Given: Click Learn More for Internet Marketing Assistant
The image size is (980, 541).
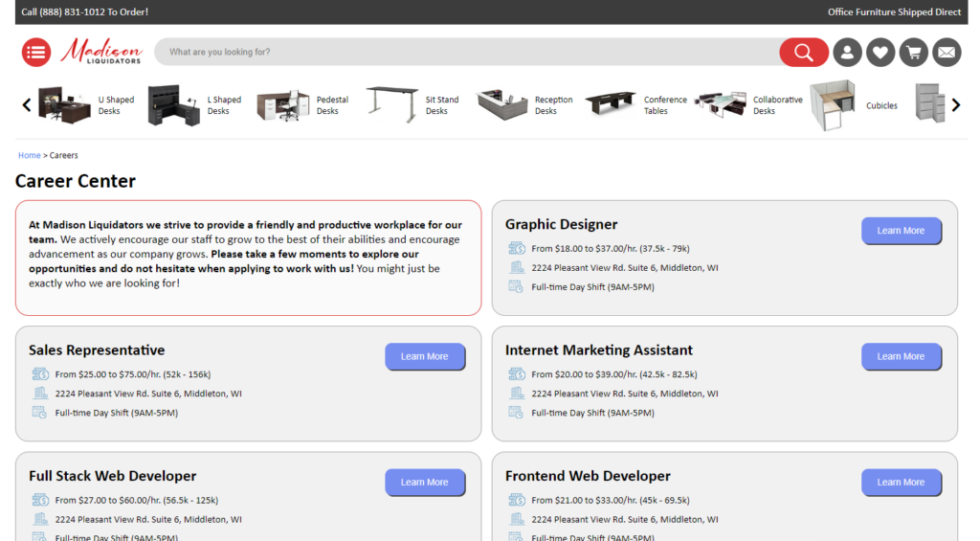Looking at the screenshot, I should point(901,356).
